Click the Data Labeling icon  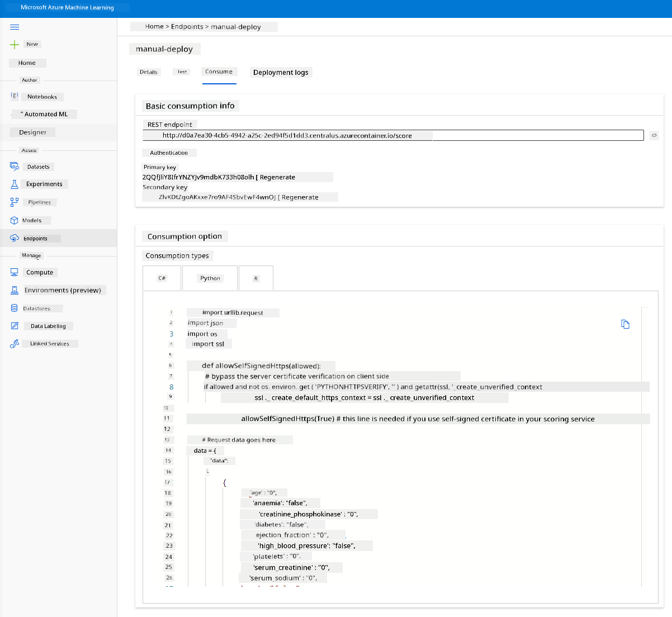click(x=15, y=326)
